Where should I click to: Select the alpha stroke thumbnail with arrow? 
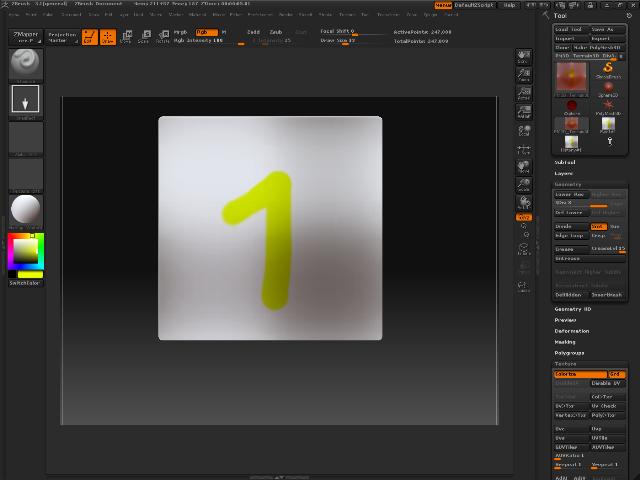(25, 99)
